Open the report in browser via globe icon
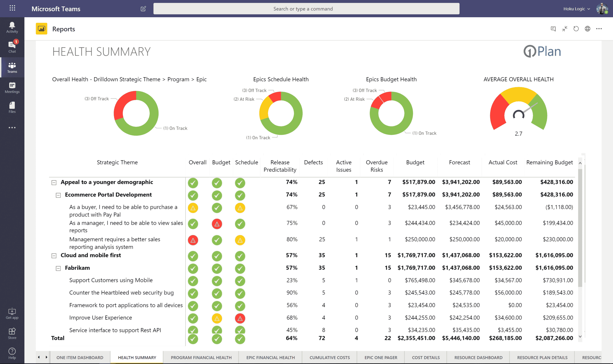613x364 pixels. pyautogui.click(x=587, y=29)
